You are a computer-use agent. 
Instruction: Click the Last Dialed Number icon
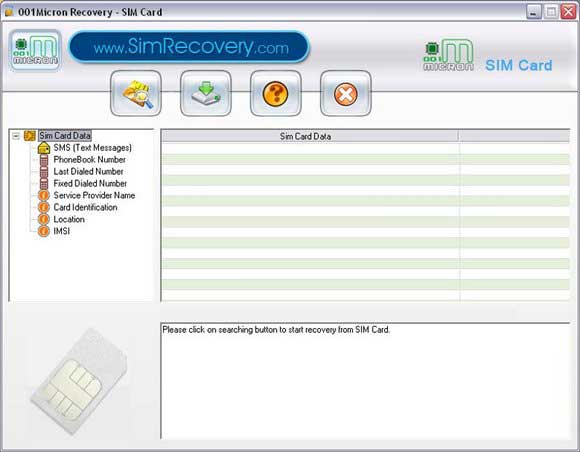coord(44,172)
